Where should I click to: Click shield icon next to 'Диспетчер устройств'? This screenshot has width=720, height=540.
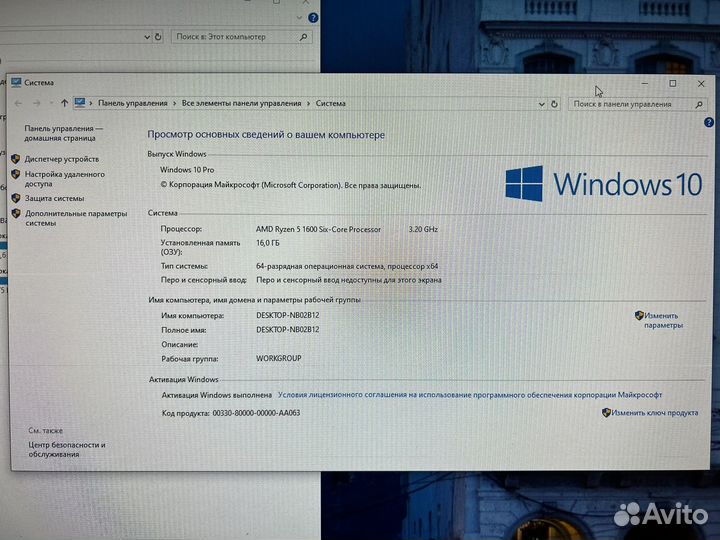point(16,159)
